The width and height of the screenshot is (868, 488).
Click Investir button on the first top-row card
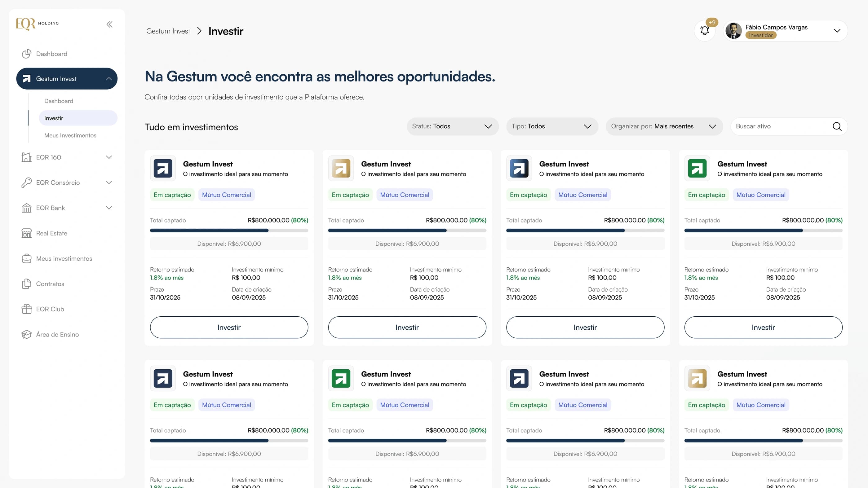tap(229, 328)
